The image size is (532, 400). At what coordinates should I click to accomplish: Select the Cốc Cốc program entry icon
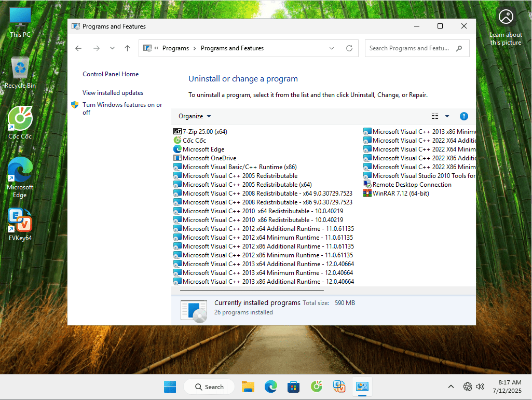pyautogui.click(x=178, y=140)
